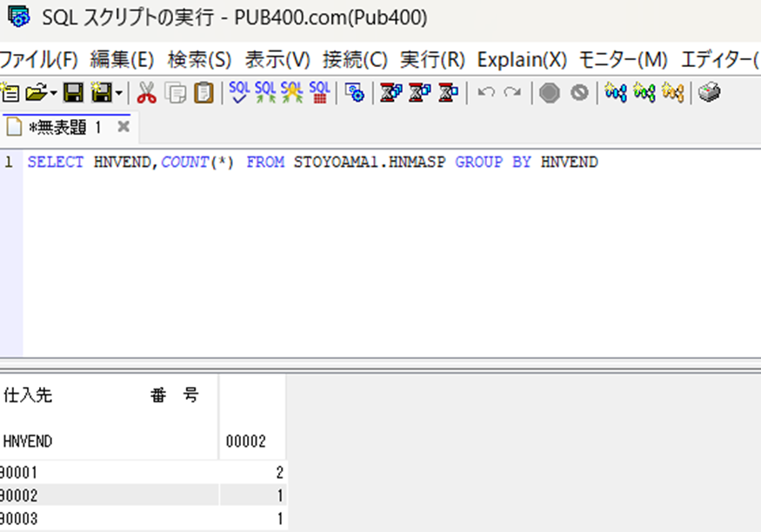Click the SQL icon with yellow star
The image size is (761, 532).
click(291, 92)
